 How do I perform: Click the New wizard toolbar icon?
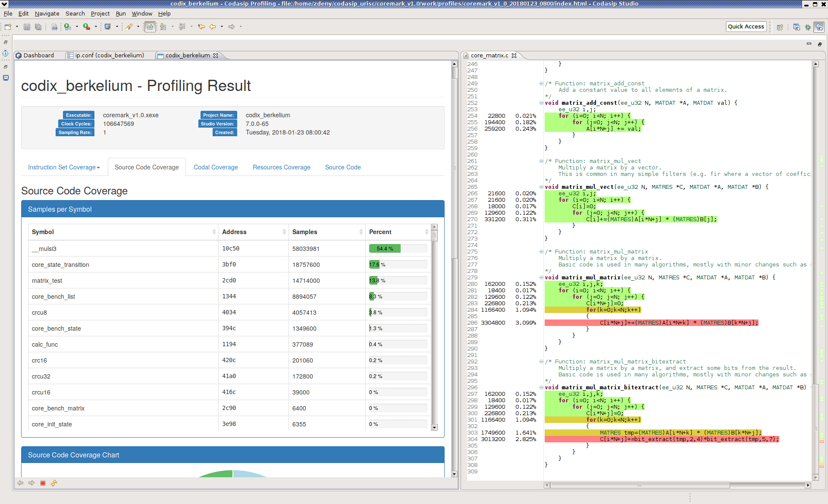coord(8,27)
